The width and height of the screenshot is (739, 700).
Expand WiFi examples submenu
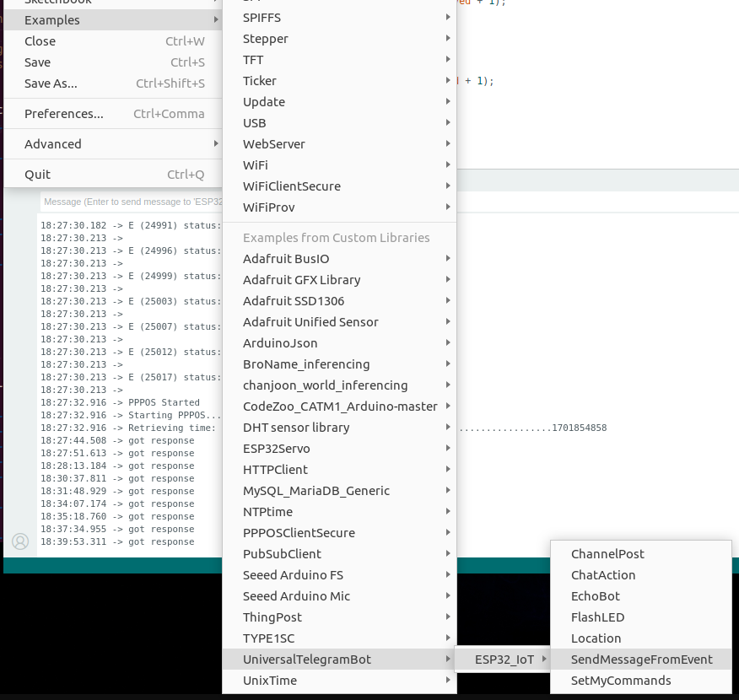[339, 165]
